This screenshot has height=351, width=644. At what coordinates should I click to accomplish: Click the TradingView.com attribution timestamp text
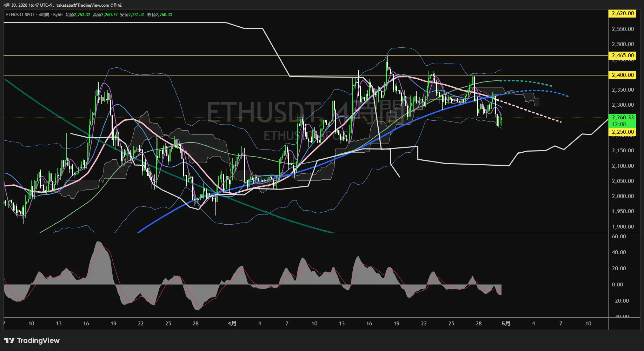[x=62, y=5]
